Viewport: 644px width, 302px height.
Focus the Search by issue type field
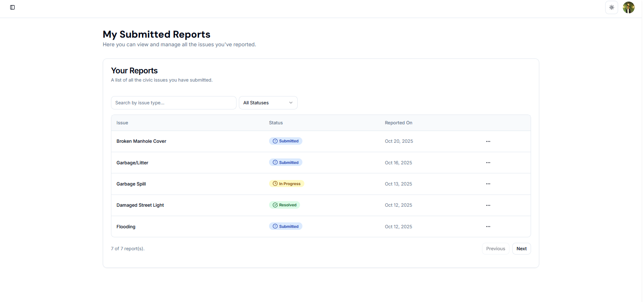tap(174, 103)
